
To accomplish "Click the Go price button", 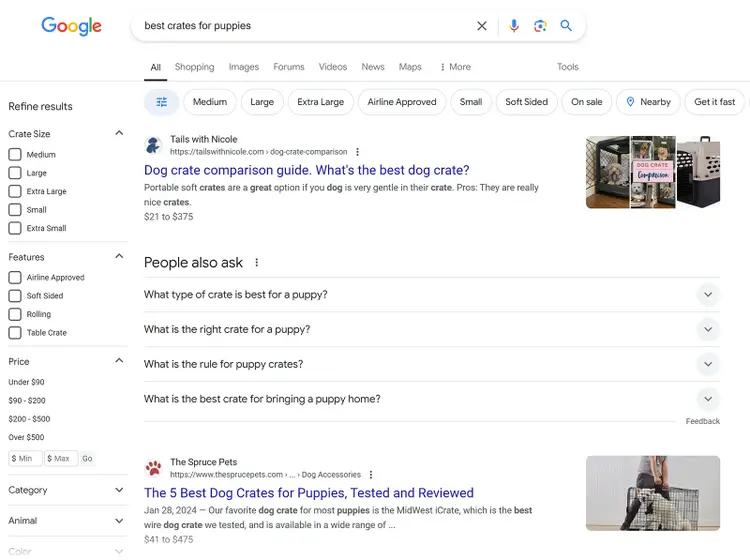I will click(87, 459).
